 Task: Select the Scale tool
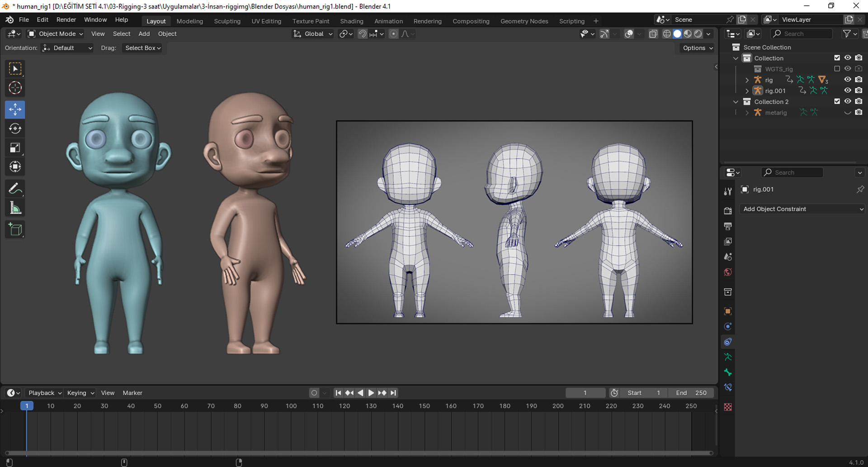pos(15,147)
